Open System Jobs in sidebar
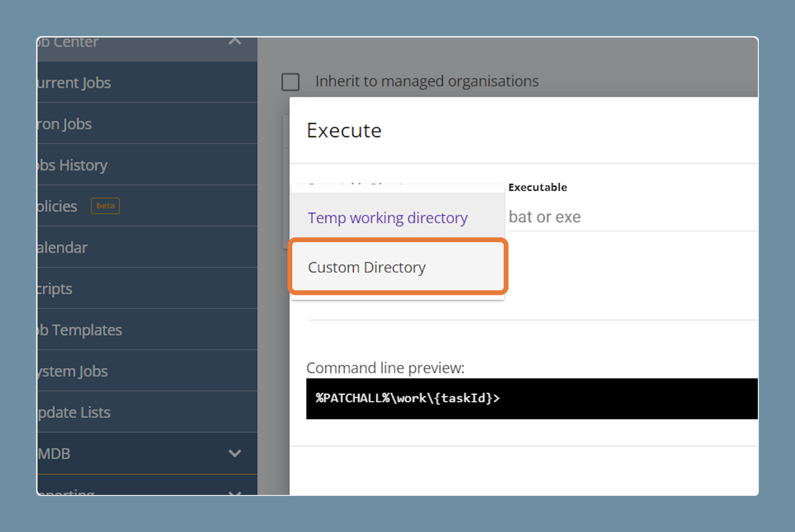This screenshot has height=532, width=795. 147,371
